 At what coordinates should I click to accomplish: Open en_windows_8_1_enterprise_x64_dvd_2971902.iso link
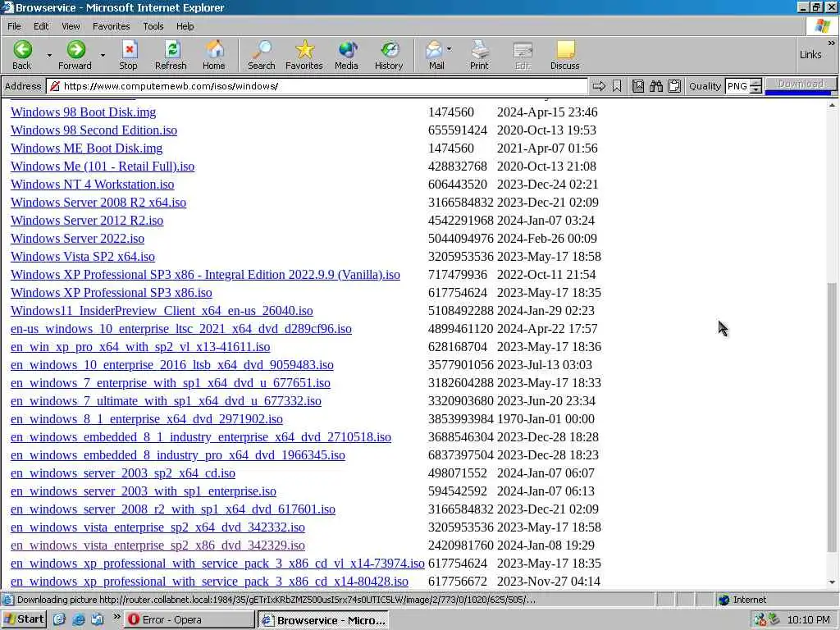(147, 419)
